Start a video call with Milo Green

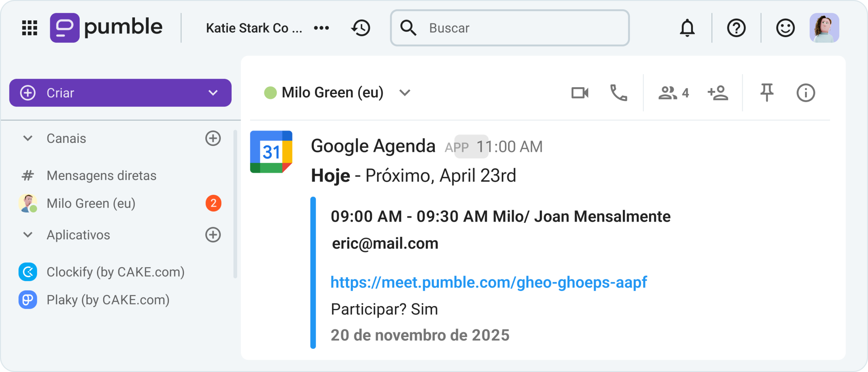[x=580, y=93]
